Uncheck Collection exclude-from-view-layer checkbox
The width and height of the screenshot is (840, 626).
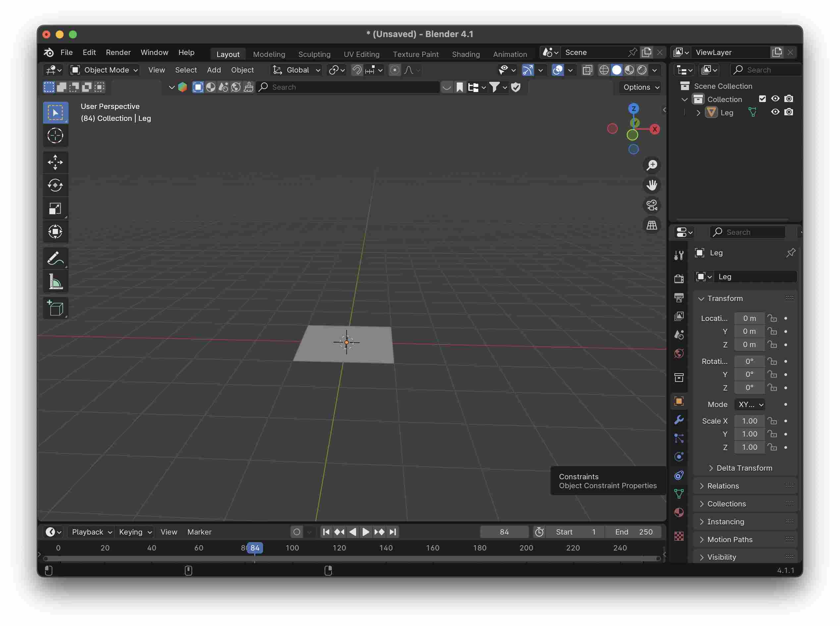pos(762,99)
